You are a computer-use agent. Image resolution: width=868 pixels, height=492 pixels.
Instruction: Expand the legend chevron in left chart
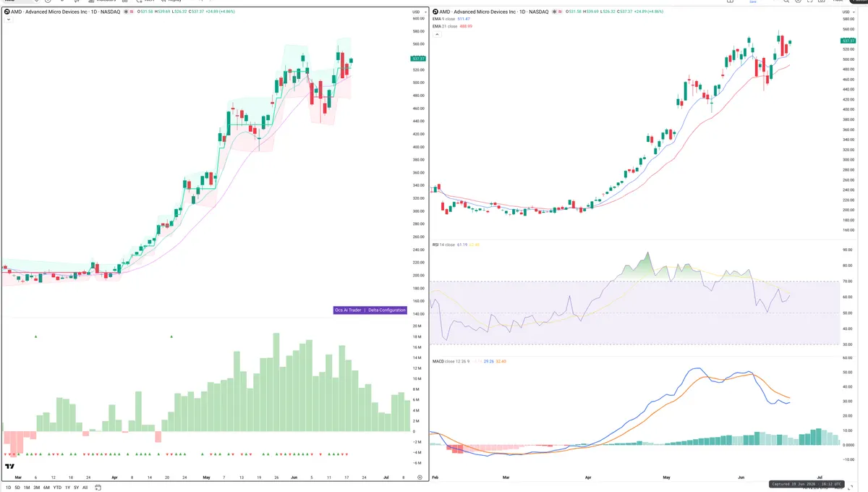(x=8, y=20)
